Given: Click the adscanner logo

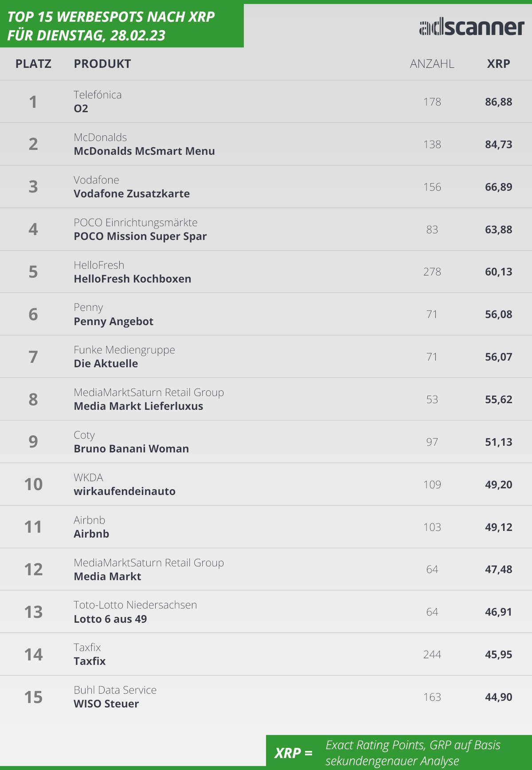Looking at the screenshot, I should coord(472,27).
